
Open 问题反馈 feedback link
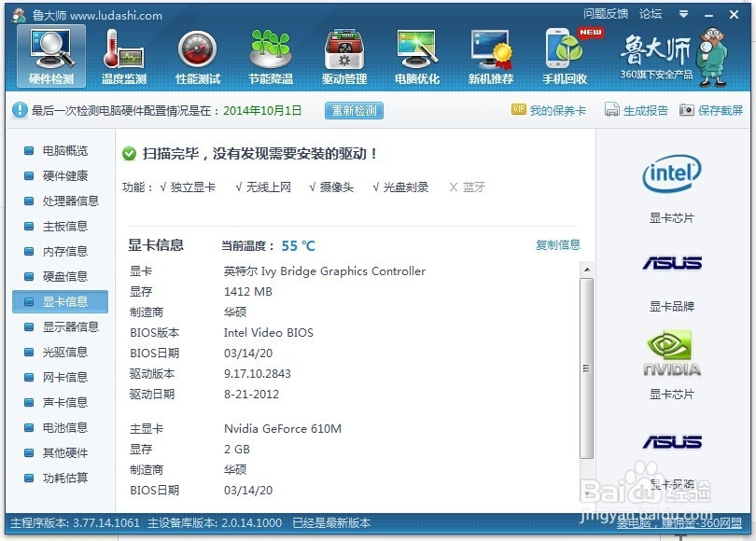coord(606,14)
